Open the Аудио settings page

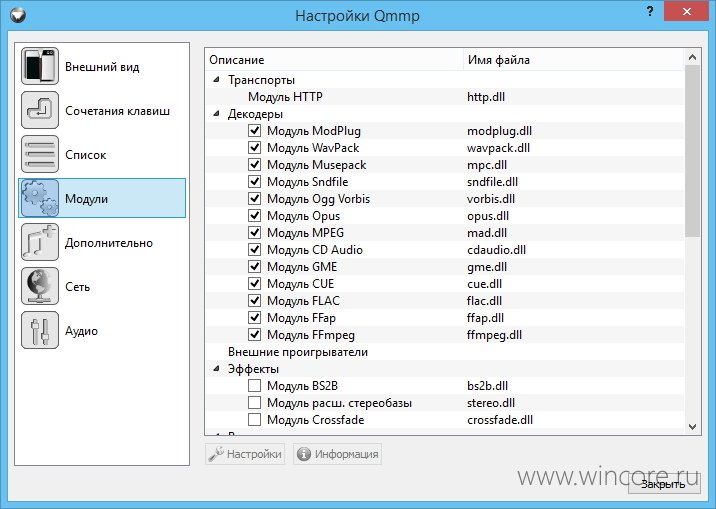coord(102,331)
